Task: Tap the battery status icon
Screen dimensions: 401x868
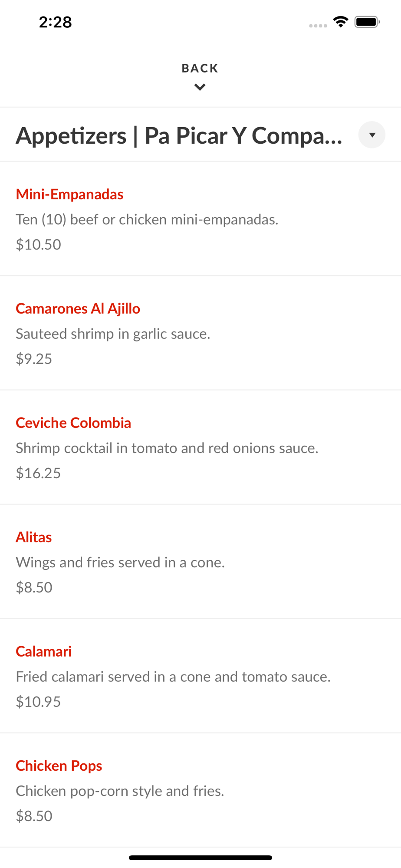Action: 367,22
